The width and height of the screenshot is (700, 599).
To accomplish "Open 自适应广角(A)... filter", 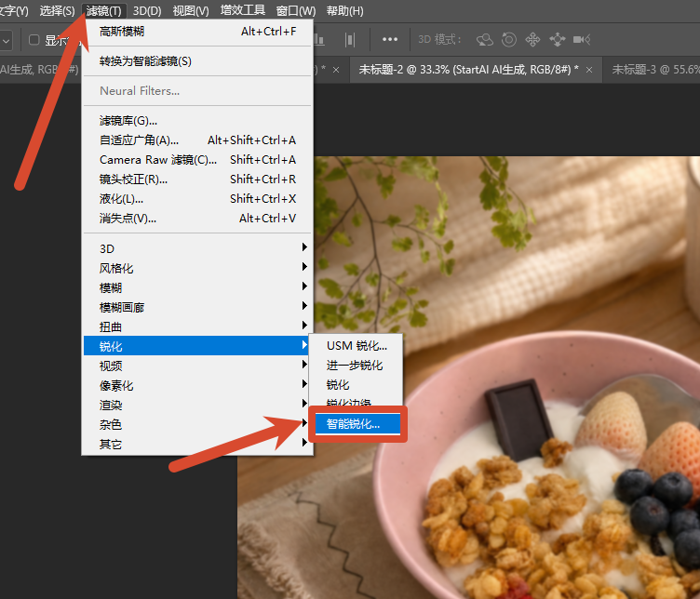I will (197, 140).
